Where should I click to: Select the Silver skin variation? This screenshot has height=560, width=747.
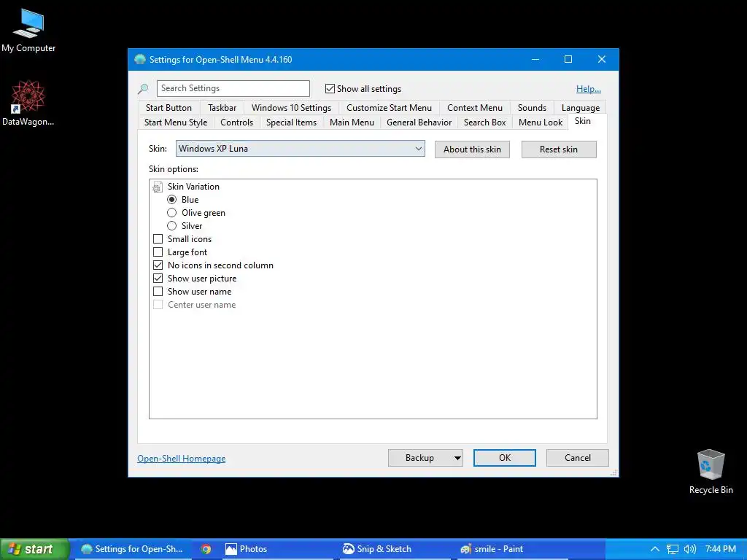coord(172,226)
